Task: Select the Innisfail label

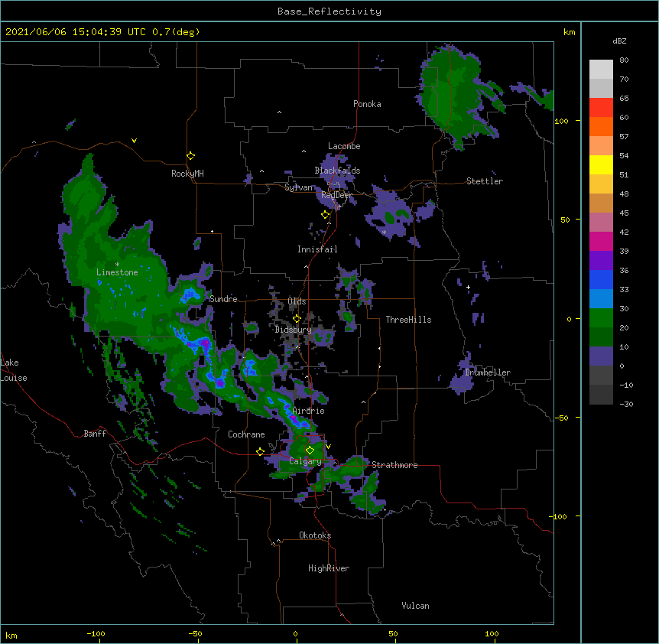Action: tap(317, 249)
